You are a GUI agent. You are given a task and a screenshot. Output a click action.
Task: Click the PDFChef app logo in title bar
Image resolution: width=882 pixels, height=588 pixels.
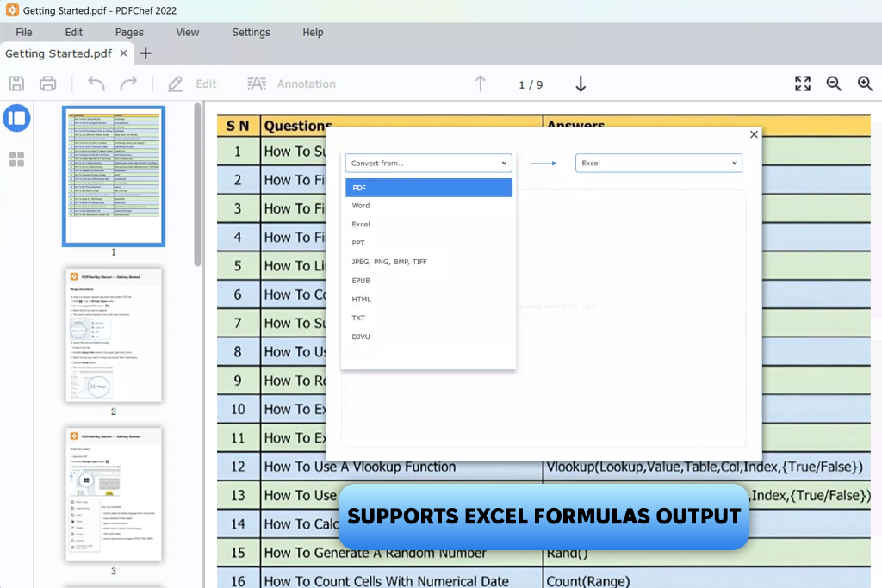pyautogui.click(x=12, y=10)
